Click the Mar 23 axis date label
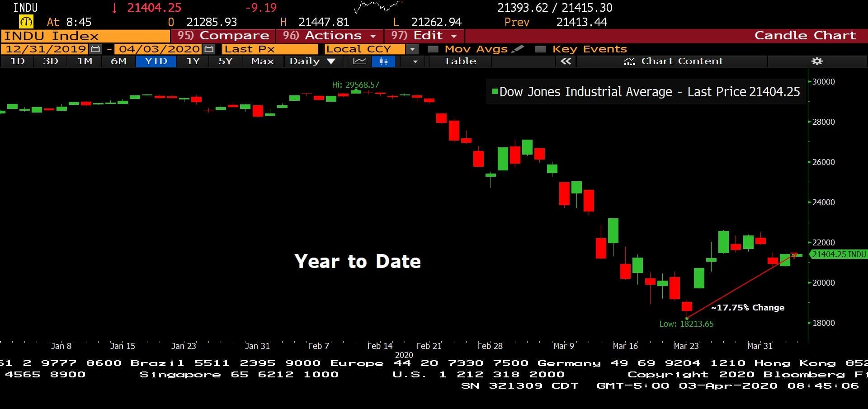 click(686, 346)
